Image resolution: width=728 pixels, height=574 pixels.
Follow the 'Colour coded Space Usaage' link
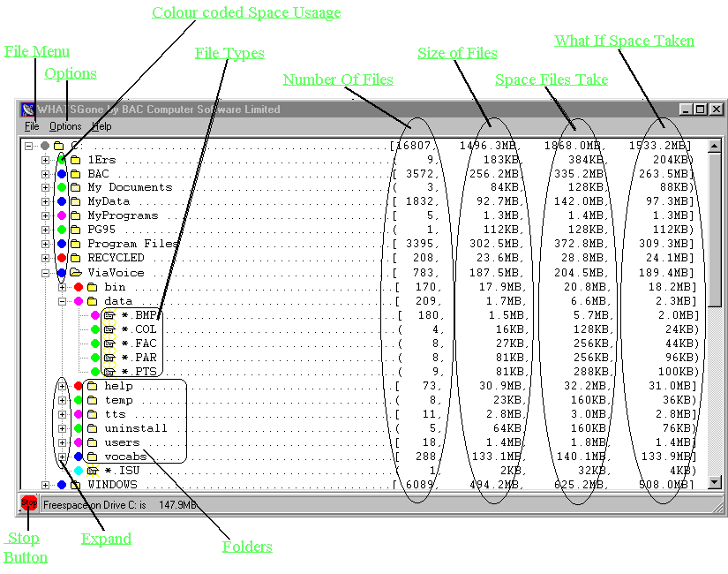pyautogui.click(x=246, y=13)
